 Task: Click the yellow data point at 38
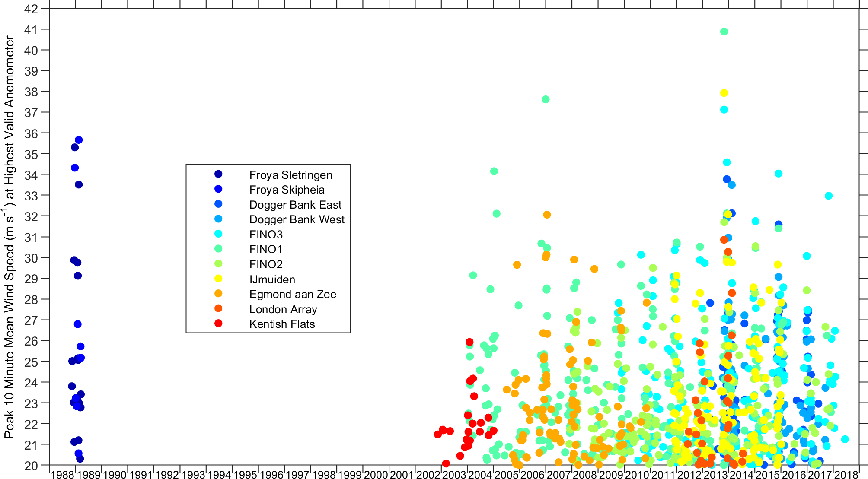pyautogui.click(x=724, y=93)
